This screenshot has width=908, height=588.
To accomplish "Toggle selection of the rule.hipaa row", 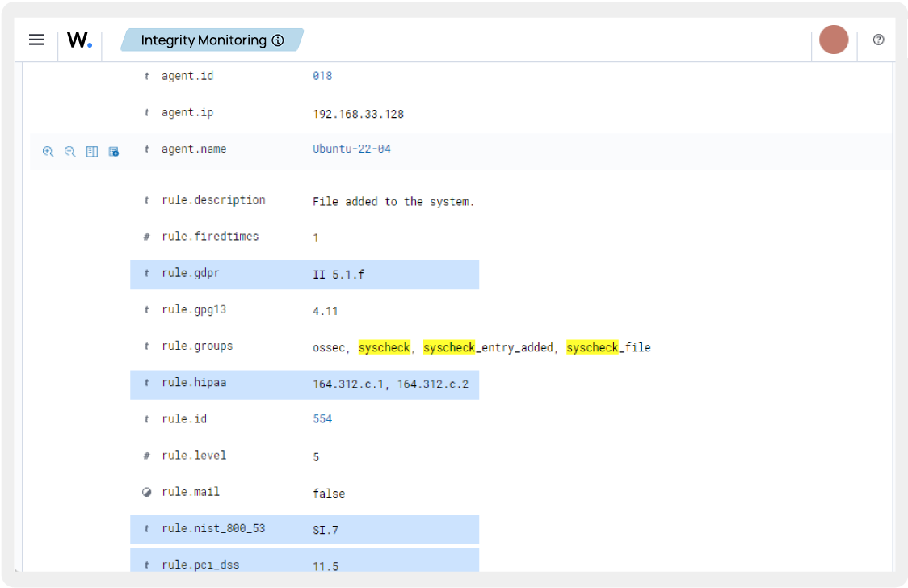I will [x=304, y=384].
